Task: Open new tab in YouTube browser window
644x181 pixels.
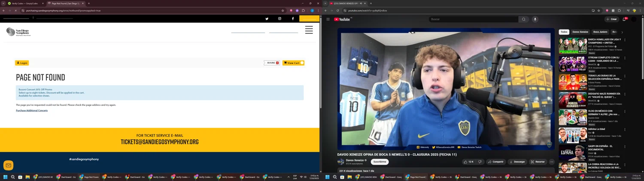Action: [371, 3]
